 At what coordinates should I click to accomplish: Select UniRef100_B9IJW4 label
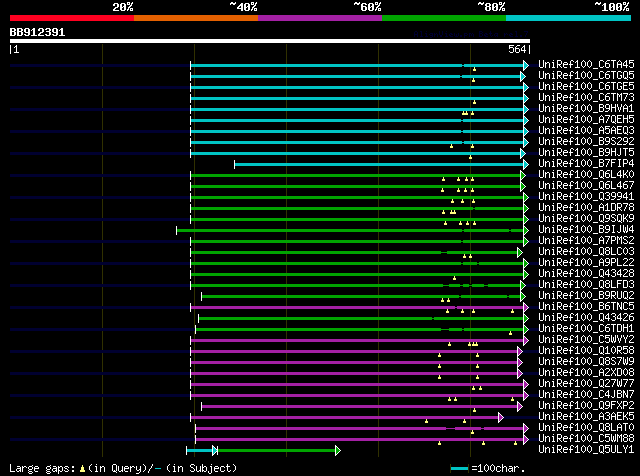point(586,230)
